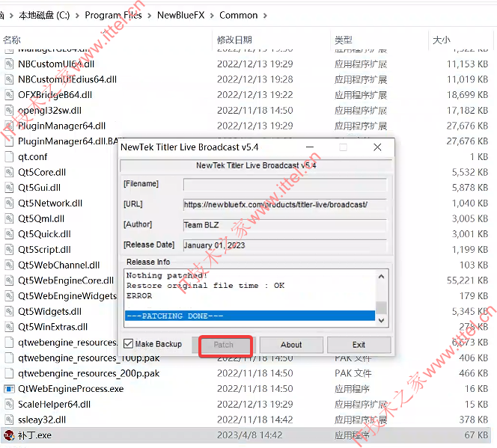Expand breadcrumb arrow after Common
The image size is (497, 448).
point(265,16)
